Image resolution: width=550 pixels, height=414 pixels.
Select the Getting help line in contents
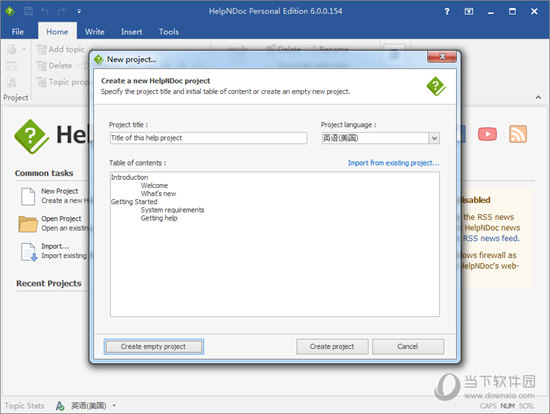click(x=159, y=218)
